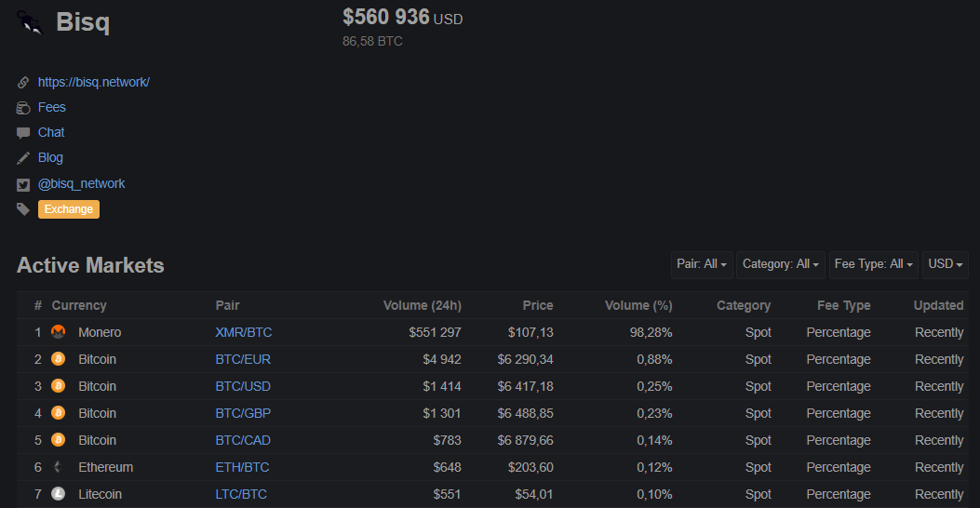The height and width of the screenshot is (508, 980).
Task: Sort by the # column header
Action: [x=38, y=305]
